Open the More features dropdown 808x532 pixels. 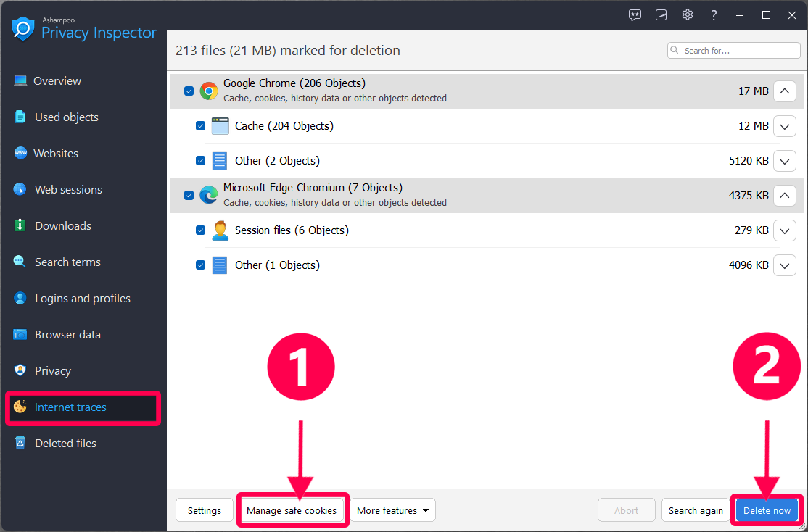click(393, 510)
